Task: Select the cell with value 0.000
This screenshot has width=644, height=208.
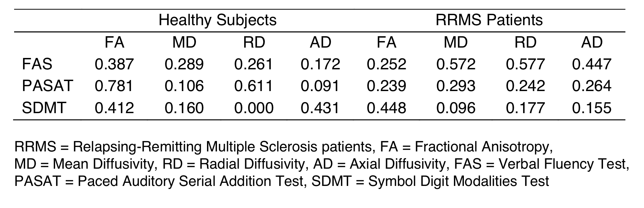Action: [x=254, y=108]
